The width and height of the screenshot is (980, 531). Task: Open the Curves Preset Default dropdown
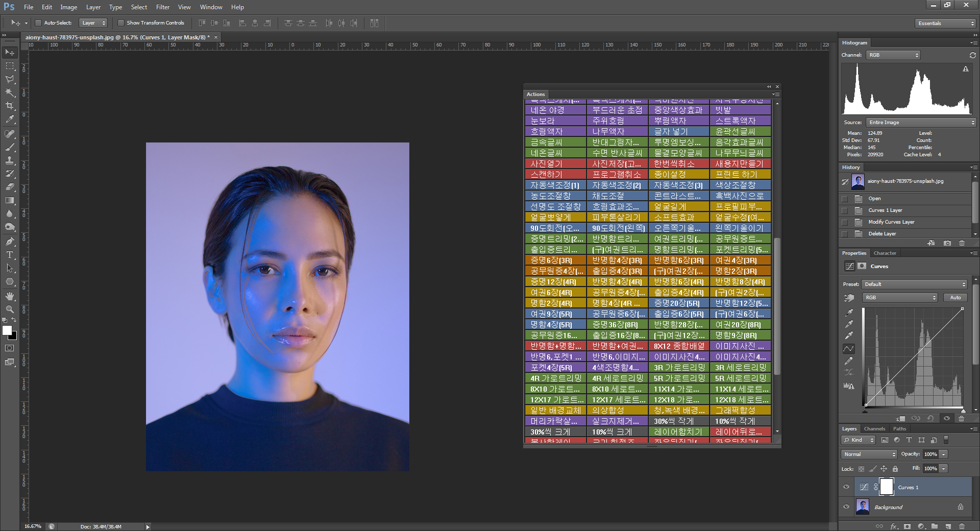(914, 284)
